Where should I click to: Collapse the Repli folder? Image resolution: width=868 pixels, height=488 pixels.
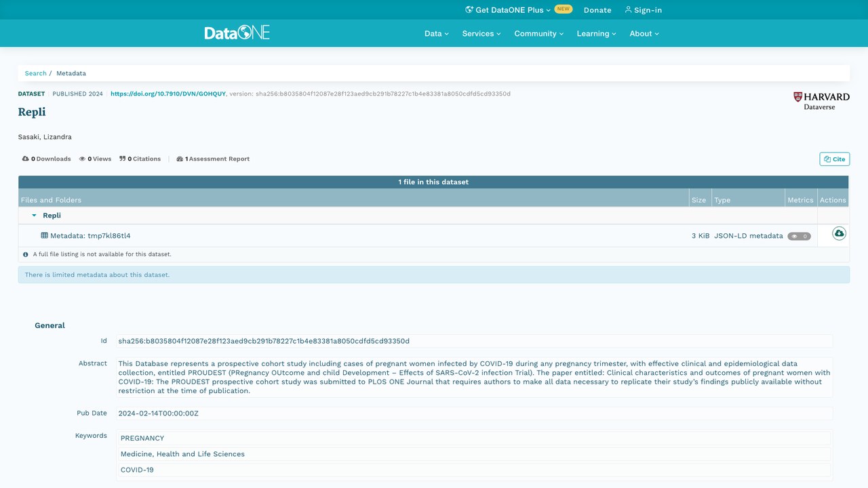[x=34, y=216]
